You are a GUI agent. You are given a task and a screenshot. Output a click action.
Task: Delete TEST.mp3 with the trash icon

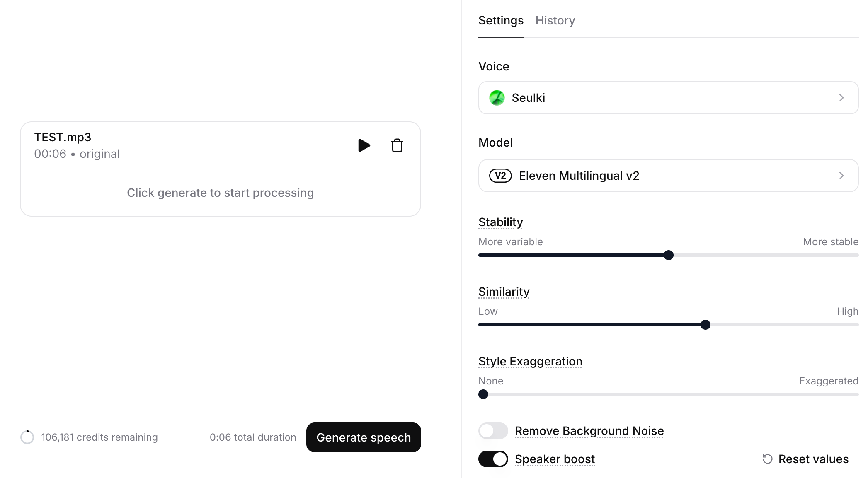397,145
